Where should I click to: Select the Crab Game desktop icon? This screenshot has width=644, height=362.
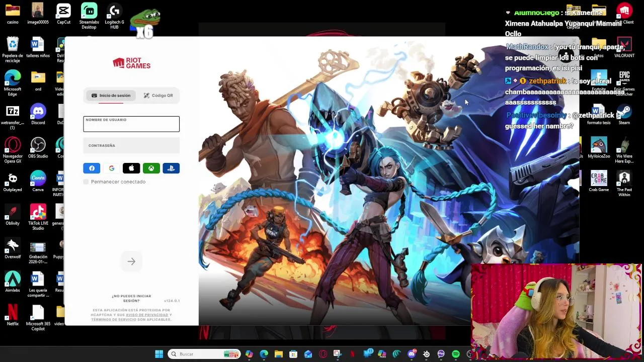pos(599,182)
